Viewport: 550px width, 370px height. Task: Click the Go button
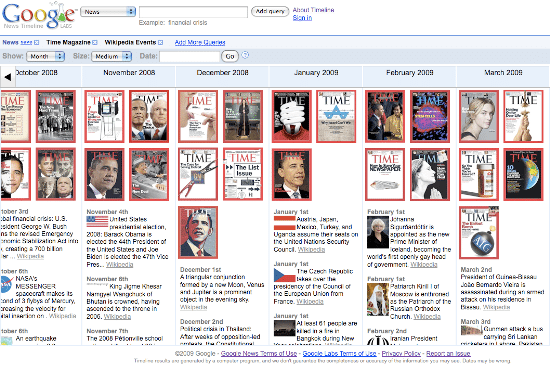[230, 56]
